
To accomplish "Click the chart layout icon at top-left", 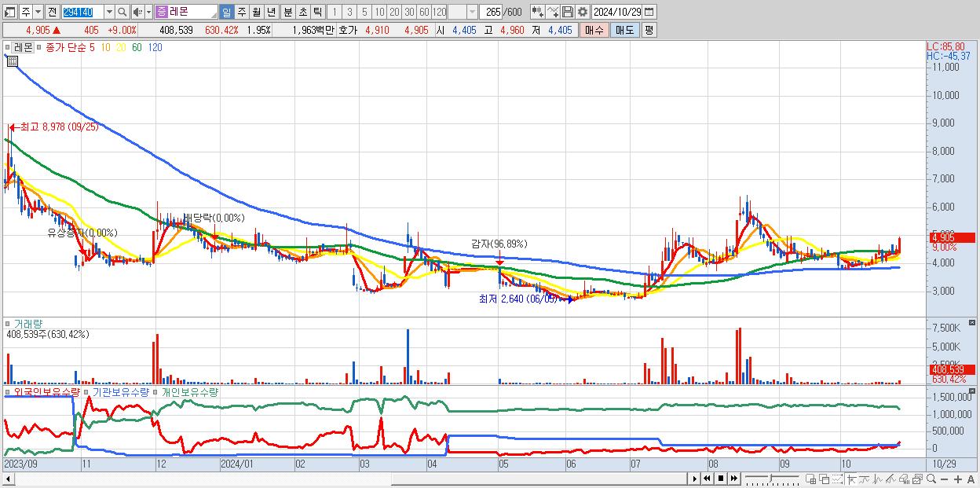I will [10, 12].
